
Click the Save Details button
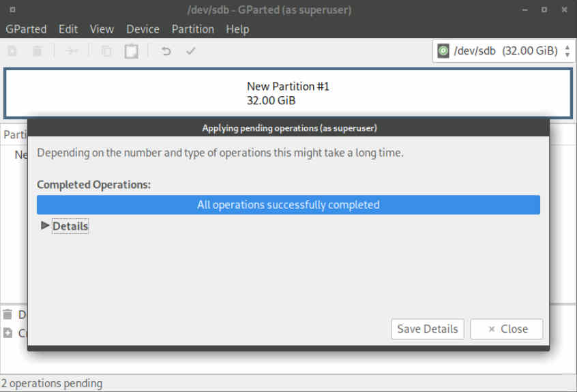pyautogui.click(x=428, y=329)
